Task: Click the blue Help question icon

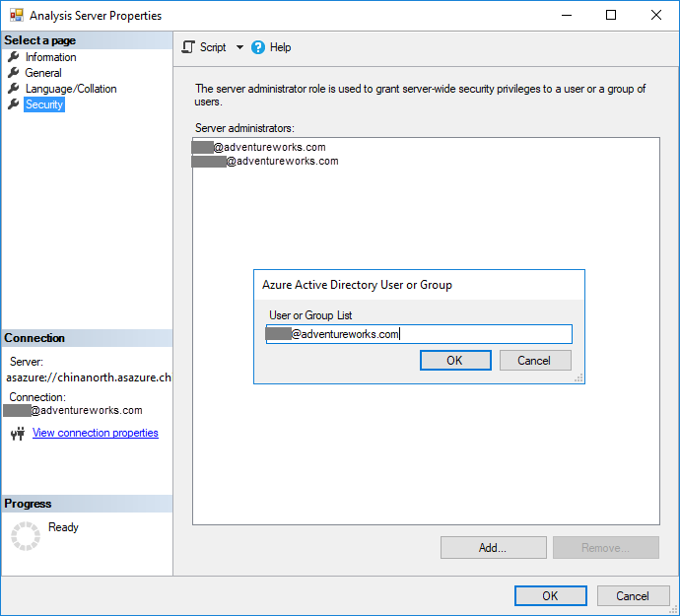Action: (257, 47)
